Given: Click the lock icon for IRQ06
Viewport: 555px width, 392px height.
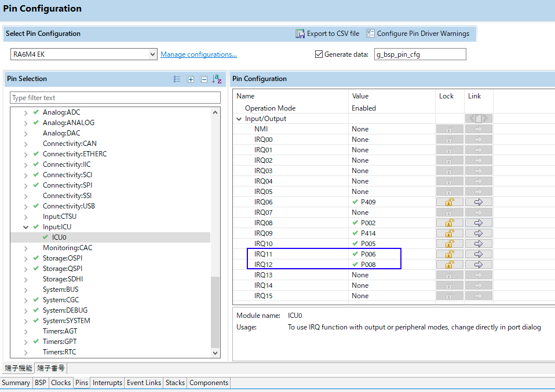Looking at the screenshot, I should point(449,202).
